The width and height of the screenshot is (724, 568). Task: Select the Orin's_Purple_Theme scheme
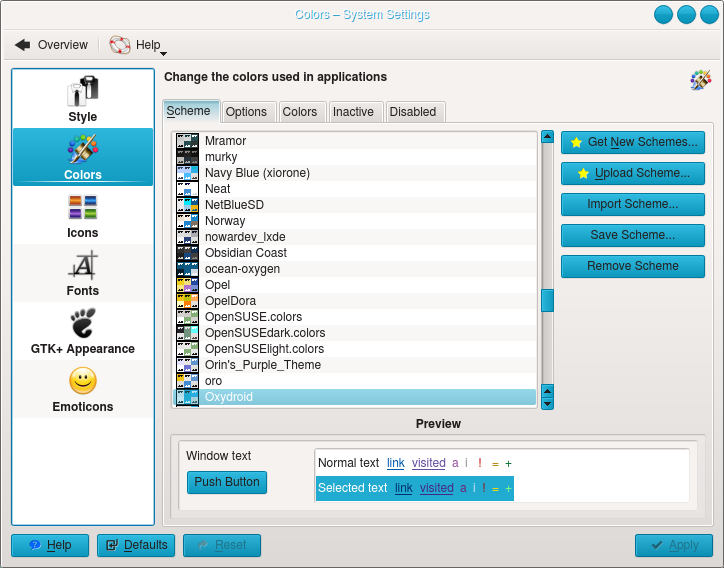pyautogui.click(x=355, y=365)
